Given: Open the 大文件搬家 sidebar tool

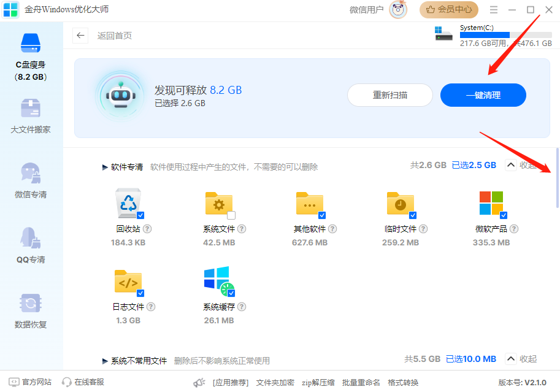Looking at the screenshot, I should [x=31, y=116].
